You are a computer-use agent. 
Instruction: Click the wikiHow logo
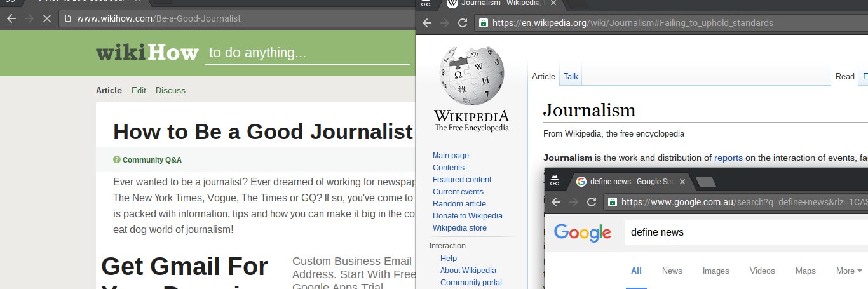pyautogui.click(x=147, y=53)
